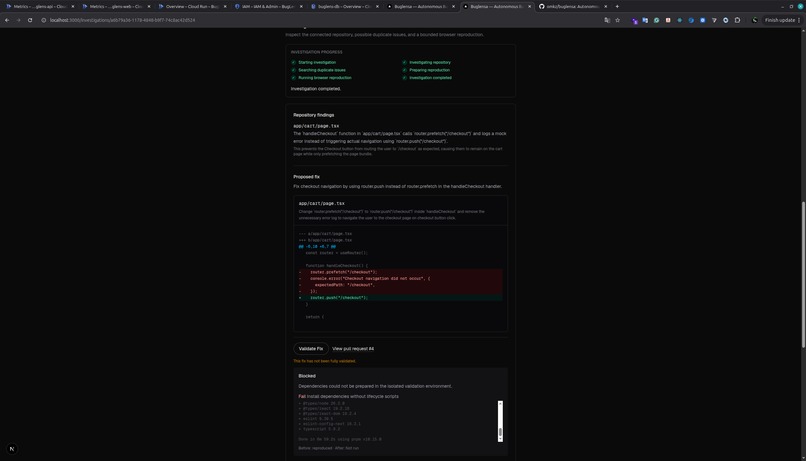Open the solid blue circle extension
The height and width of the screenshot is (461, 806).
[703, 20]
